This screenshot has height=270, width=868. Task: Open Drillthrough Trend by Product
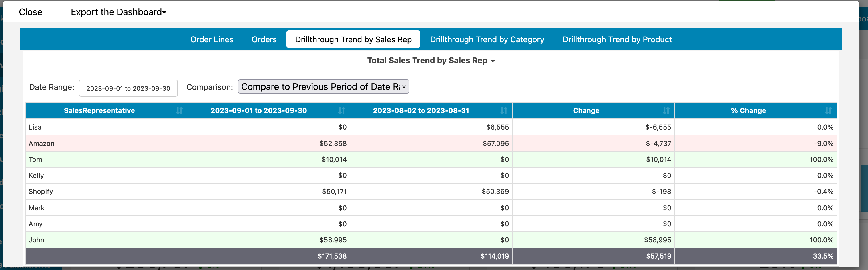pos(617,39)
